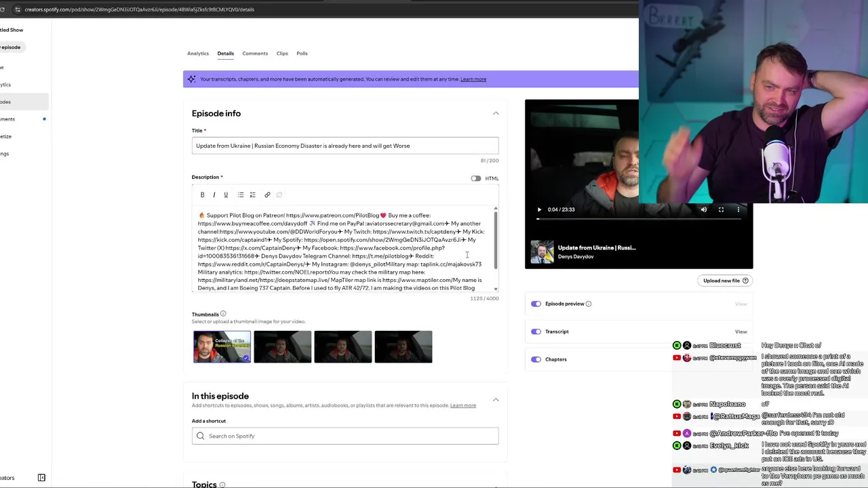
Task: Collapse the In this episode section
Action: (x=496, y=400)
